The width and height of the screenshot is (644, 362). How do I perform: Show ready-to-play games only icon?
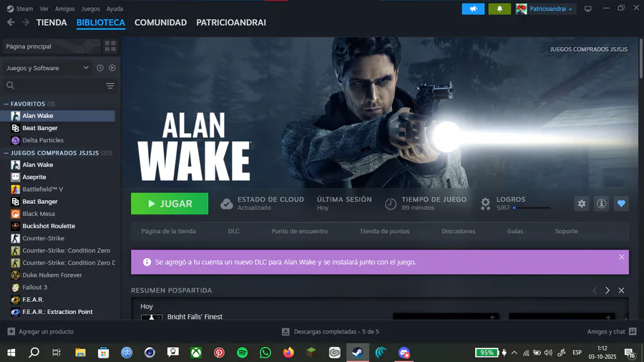(112, 68)
